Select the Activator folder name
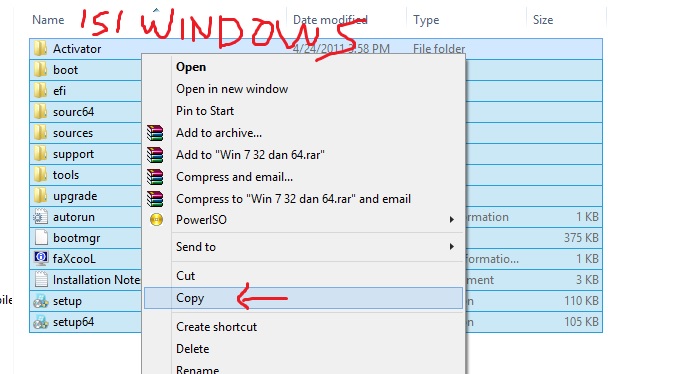 pyautogui.click(x=77, y=49)
